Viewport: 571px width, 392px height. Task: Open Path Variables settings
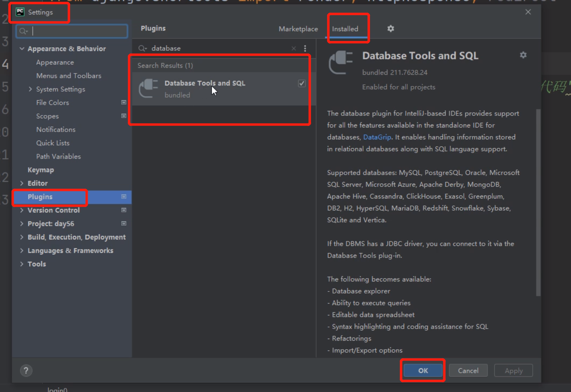(x=59, y=157)
